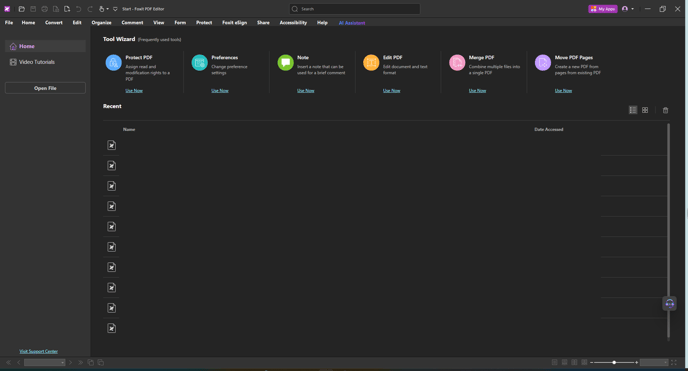Select the Hand tool icon in title bar
The height and width of the screenshot is (371, 688).
click(x=101, y=9)
